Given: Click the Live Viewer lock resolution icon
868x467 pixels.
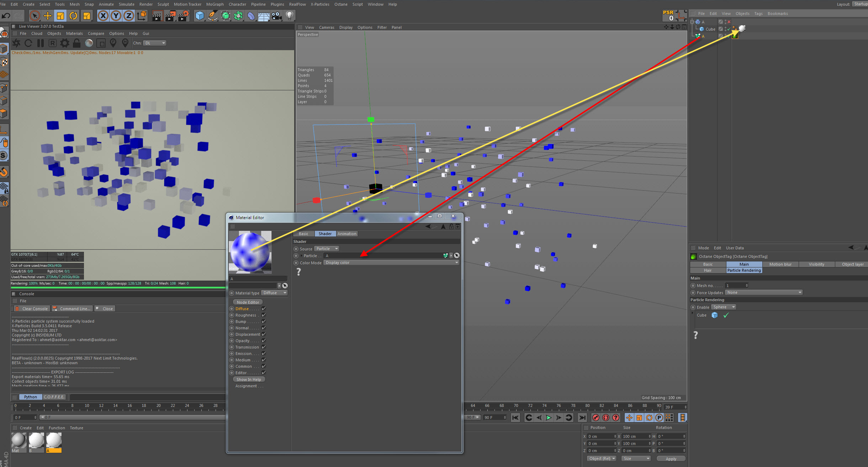Looking at the screenshot, I should (x=76, y=43).
